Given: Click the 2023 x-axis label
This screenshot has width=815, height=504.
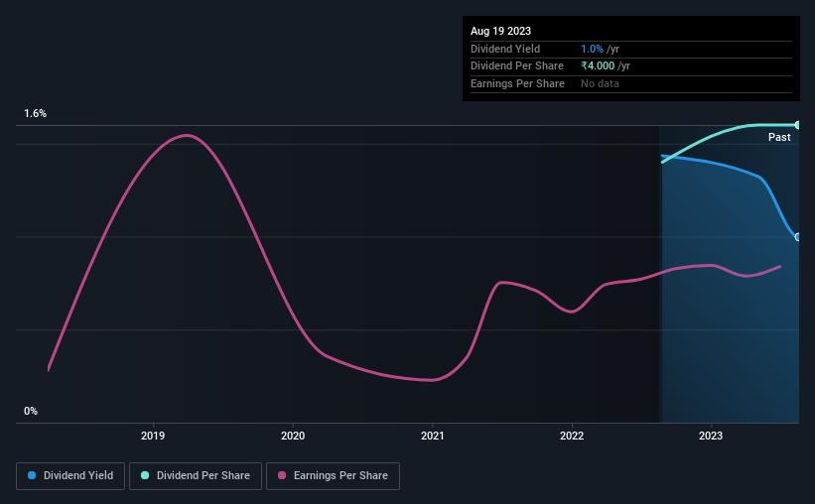Looking at the screenshot, I should (x=711, y=436).
